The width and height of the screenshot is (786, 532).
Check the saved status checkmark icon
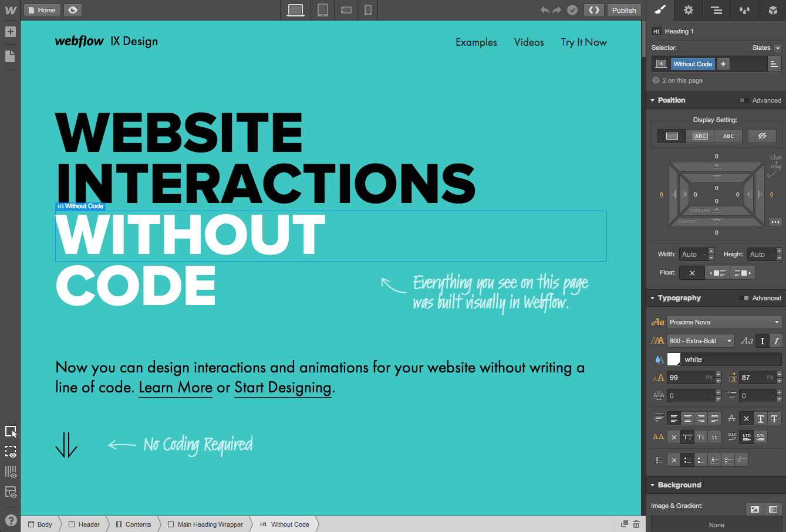tap(572, 10)
